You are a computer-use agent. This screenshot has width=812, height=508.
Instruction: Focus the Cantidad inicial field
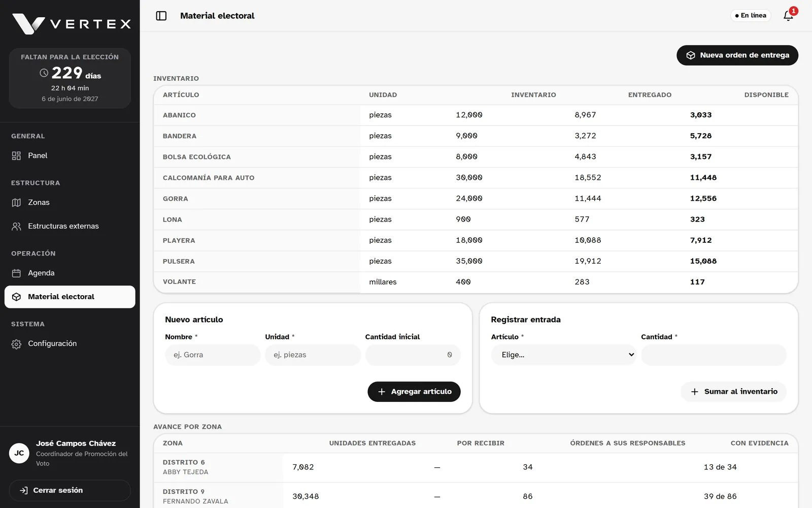[x=413, y=355]
